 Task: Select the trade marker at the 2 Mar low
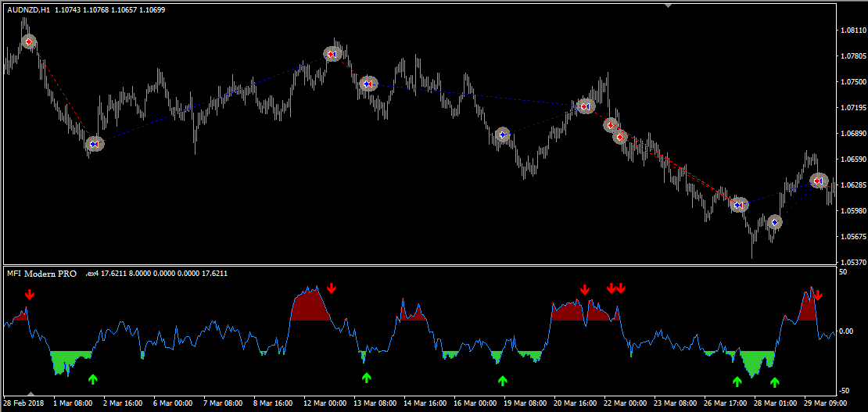click(95, 144)
